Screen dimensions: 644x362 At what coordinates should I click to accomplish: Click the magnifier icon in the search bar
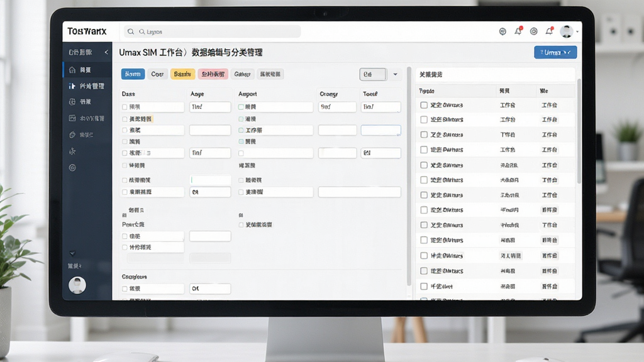point(131,31)
